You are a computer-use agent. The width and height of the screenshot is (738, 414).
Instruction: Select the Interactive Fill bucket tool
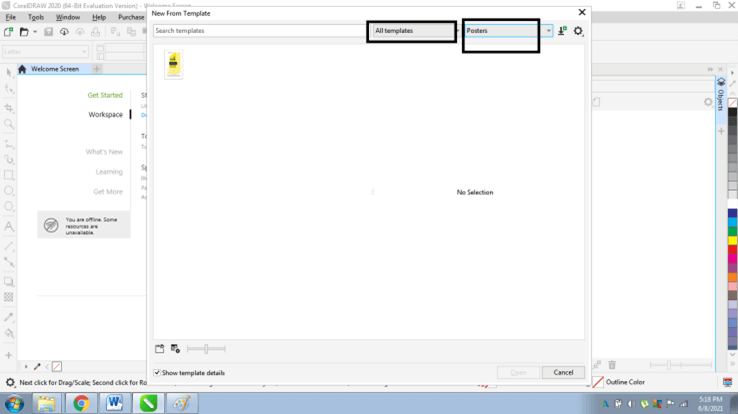click(x=9, y=333)
